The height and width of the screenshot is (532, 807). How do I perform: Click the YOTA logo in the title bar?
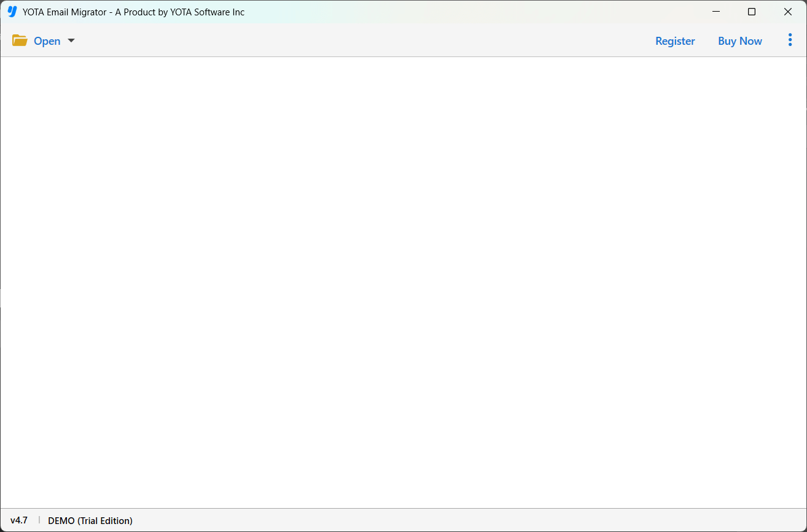(12, 12)
